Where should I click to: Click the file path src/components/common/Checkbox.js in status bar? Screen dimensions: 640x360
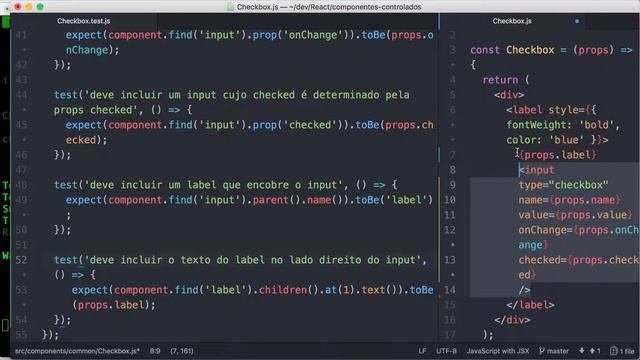coord(77,351)
